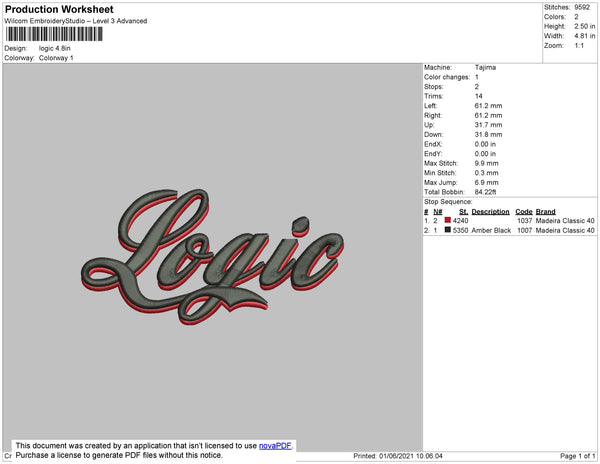Select the Height value 2.50 in
The image size is (600, 464).
(x=585, y=26)
